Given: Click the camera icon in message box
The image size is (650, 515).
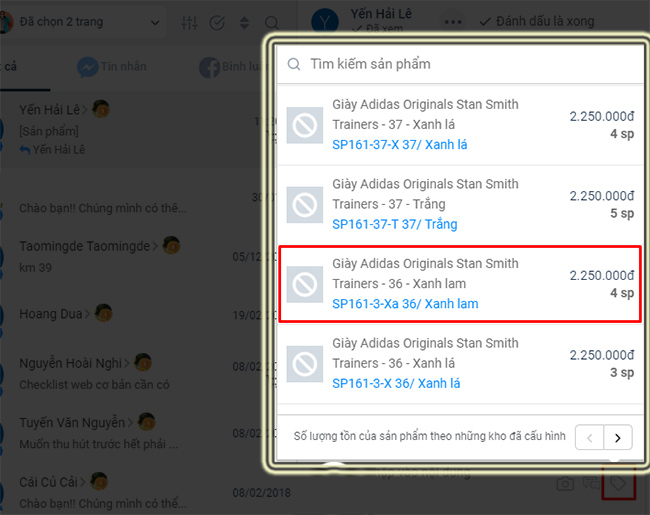Looking at the screenshot, I should (565, 483).
